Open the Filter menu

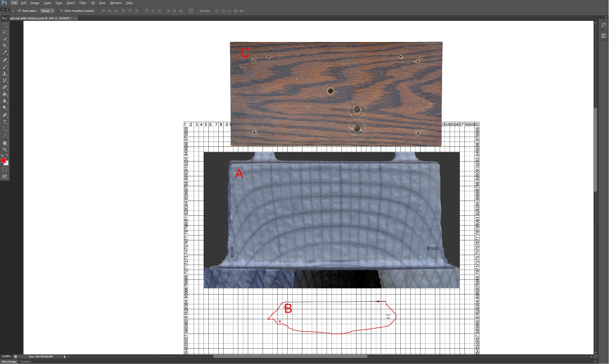(x=83, y=3)
